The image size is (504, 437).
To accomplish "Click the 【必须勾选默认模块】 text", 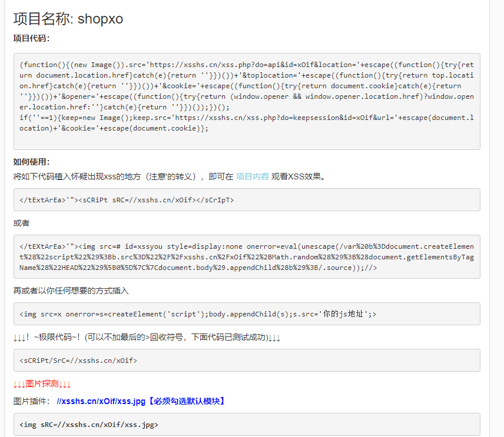I will coord(187,401).
